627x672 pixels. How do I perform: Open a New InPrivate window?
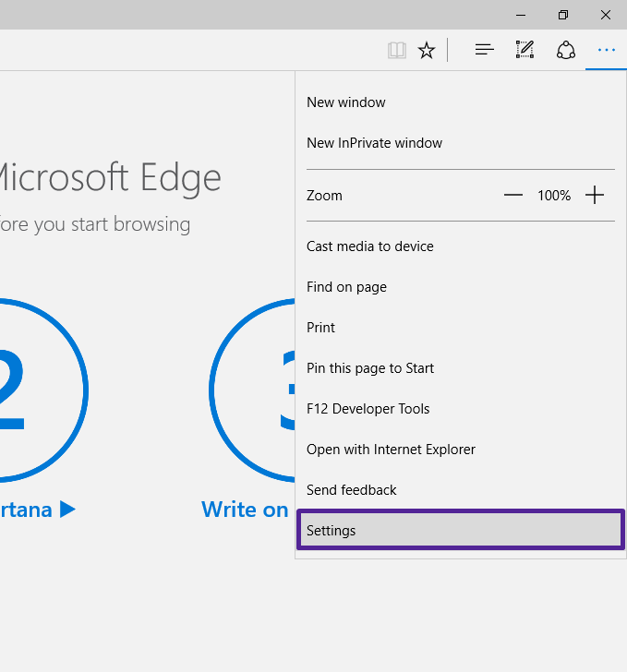(x=461, y=143)
